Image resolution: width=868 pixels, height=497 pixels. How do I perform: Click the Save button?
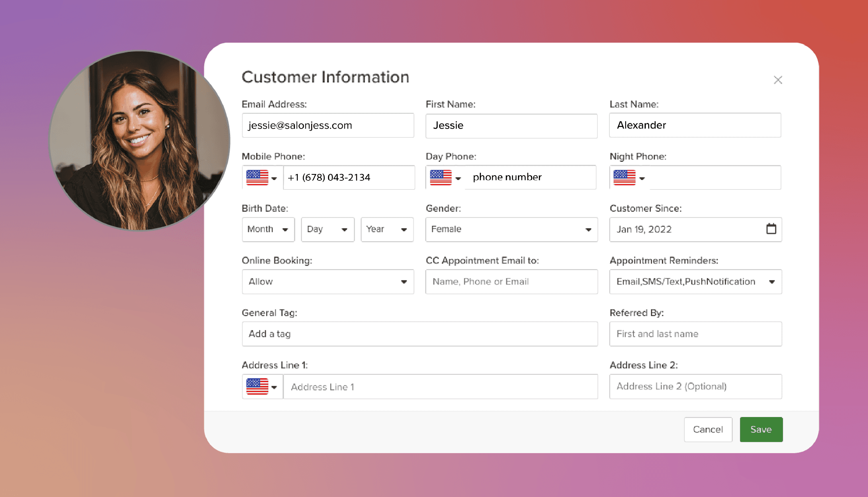(x=761, y=429)
